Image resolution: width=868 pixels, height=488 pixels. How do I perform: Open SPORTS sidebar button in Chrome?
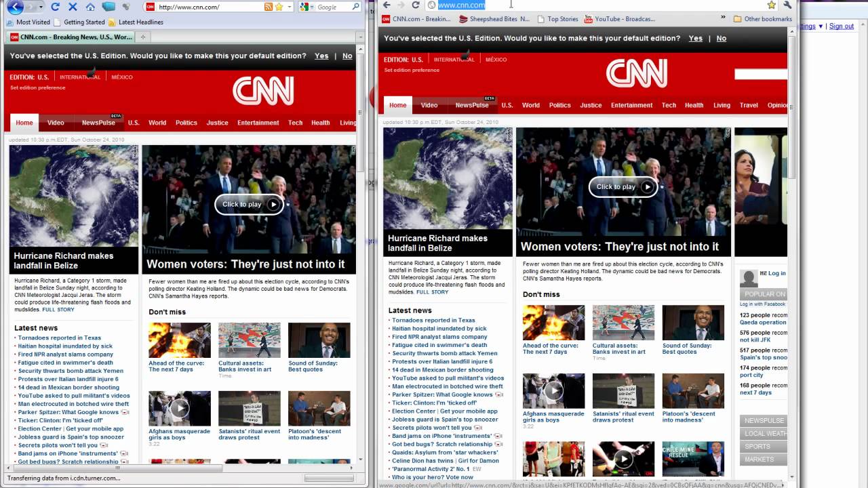pos(764,447)
